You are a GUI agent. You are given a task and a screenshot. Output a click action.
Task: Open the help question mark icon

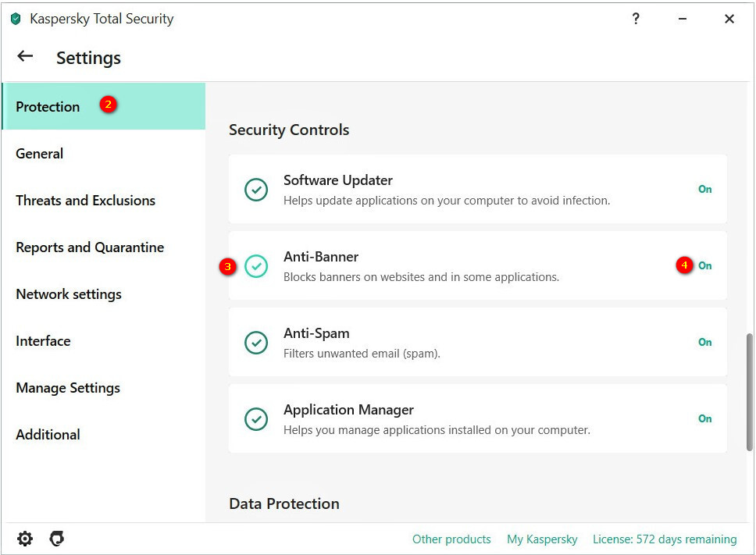tap(636, 19)
